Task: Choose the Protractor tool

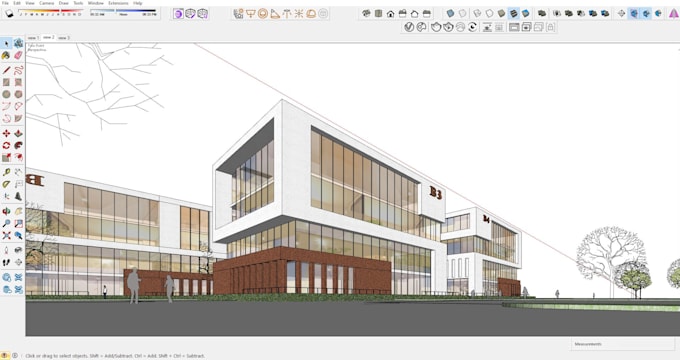Action: [6, 184]
